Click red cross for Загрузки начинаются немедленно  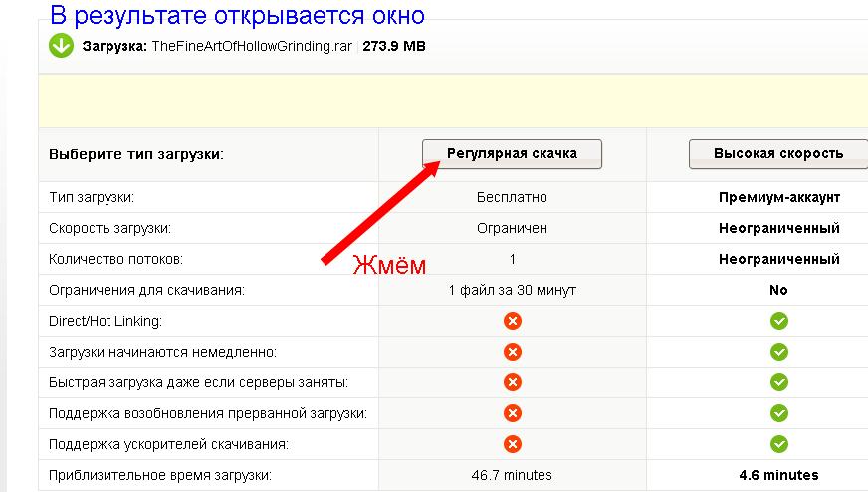point(513,352)
